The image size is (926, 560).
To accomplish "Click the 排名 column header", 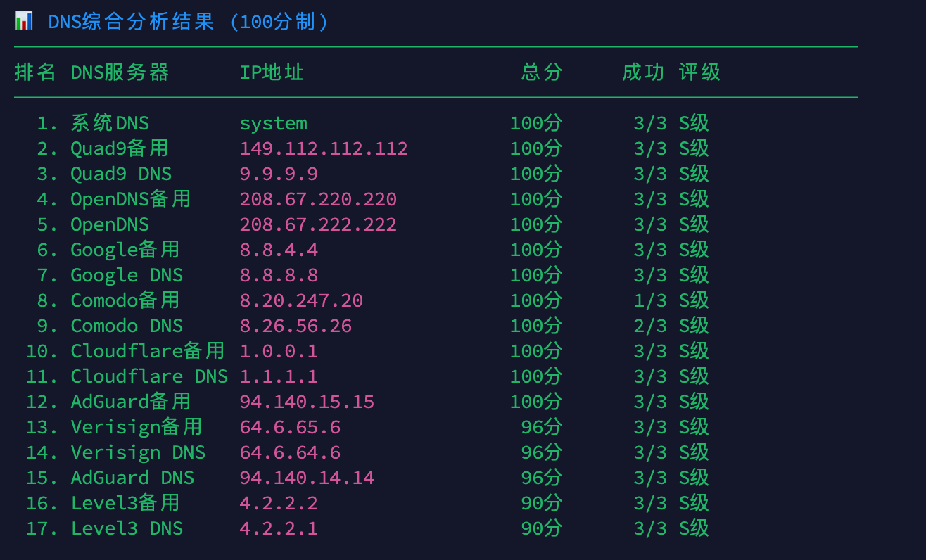I will 35,72.
